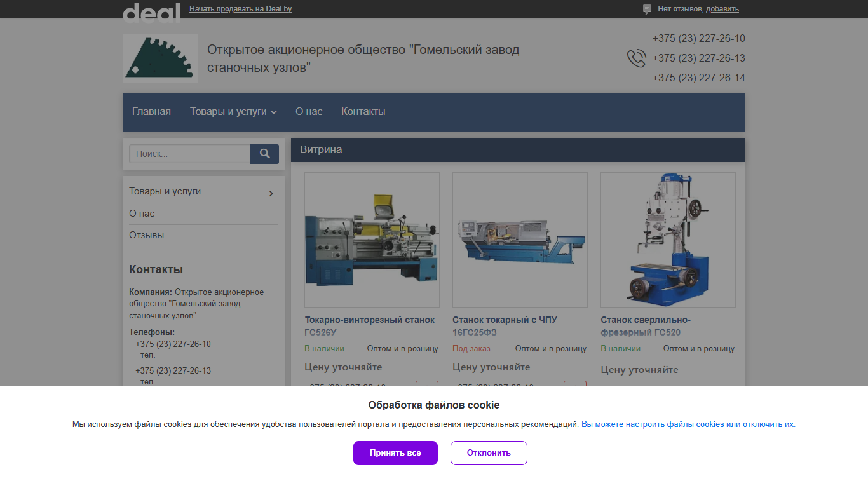Image resolution: width=868 pixels, height=488 pixels.
Task: Open the company name header link
Action: click(363, 58)
